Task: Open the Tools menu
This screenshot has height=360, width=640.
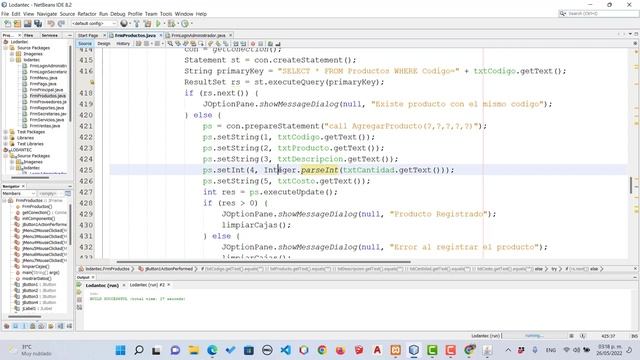Action: click(166, 14)
